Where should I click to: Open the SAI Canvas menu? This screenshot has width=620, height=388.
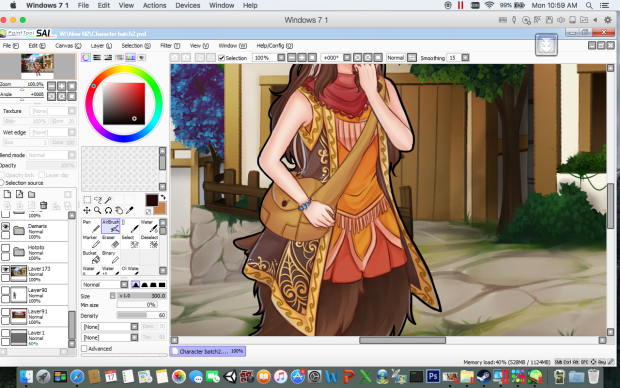pyautogui.click(x=68, y=45)
